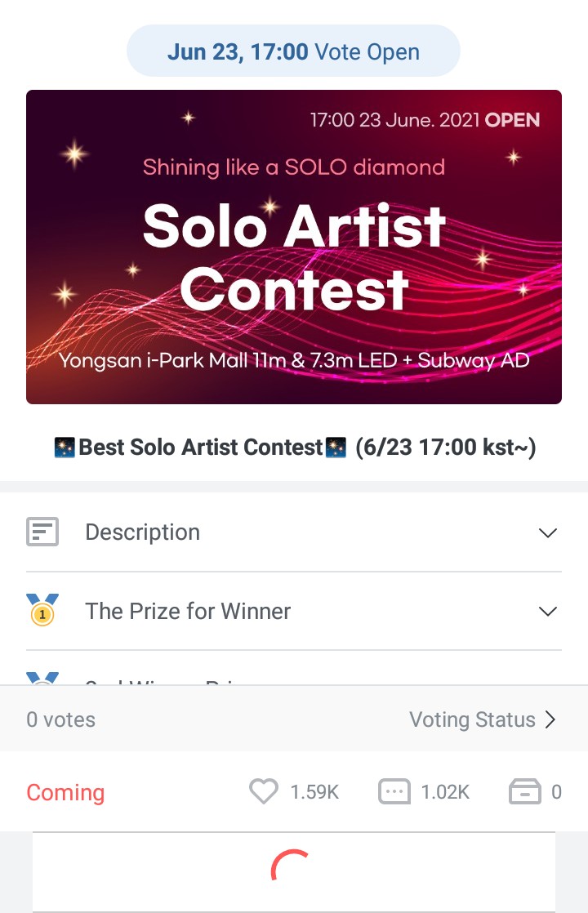The height and width of the screenshot is (913, 588).
Task: Click the archive box icon
Action: coord(525,791)
